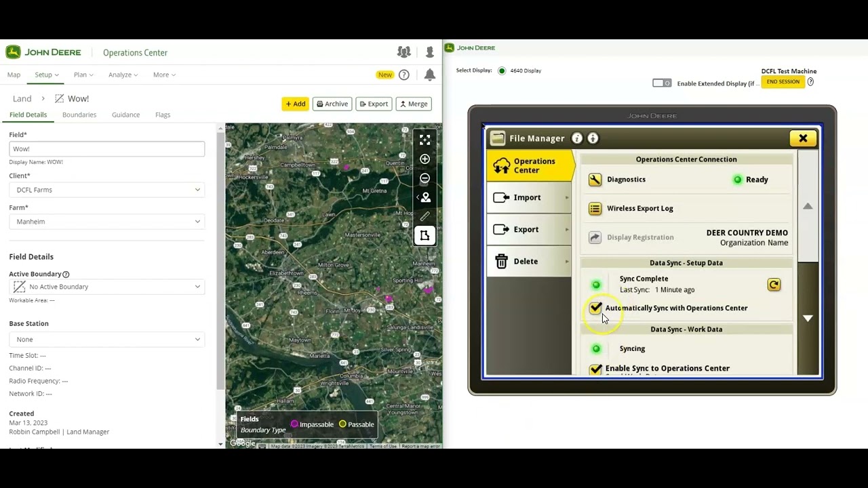Select the map ruler measure tool
This screenshot has height=488, width=868.
tap(425, 216)
